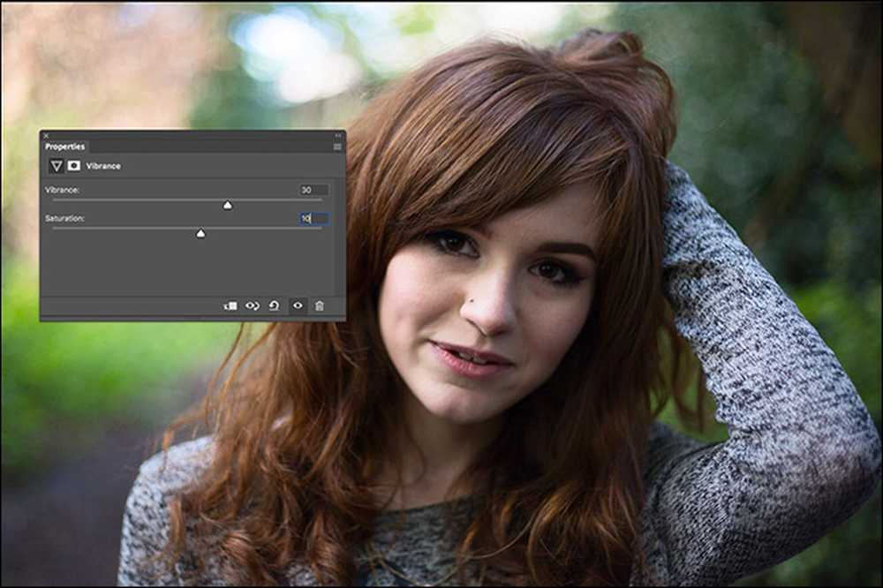Screen dimensions: 883x588
Task: View previous state eye-arrow icon
Action: point(253,305)
